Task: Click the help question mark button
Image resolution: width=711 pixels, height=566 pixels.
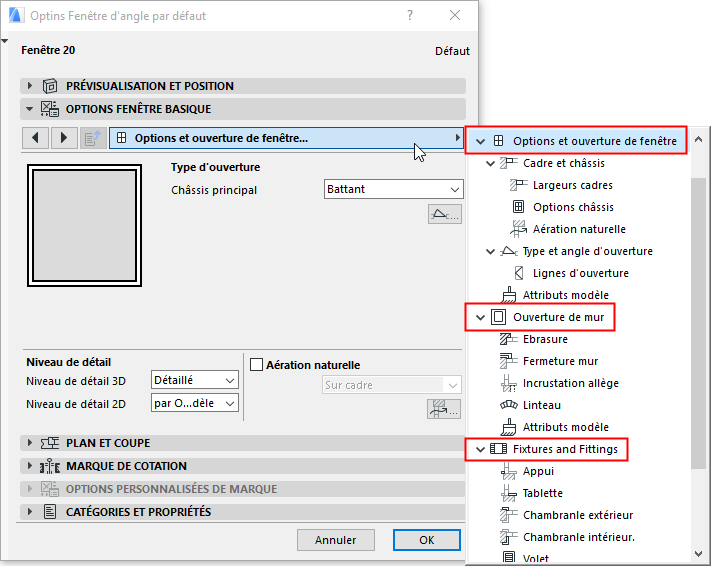Action: click(x=410, y=15)
